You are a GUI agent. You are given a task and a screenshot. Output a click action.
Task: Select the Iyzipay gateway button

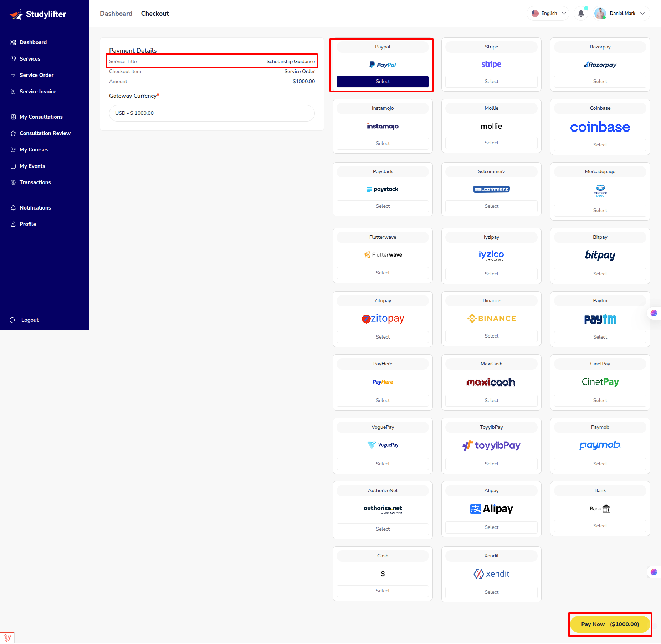click(491, 274)
